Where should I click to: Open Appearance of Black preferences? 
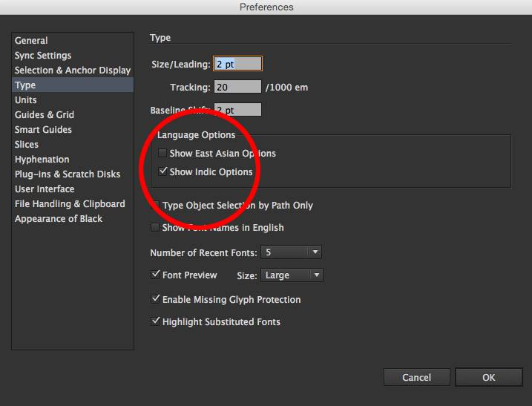(x=59, y=219)
